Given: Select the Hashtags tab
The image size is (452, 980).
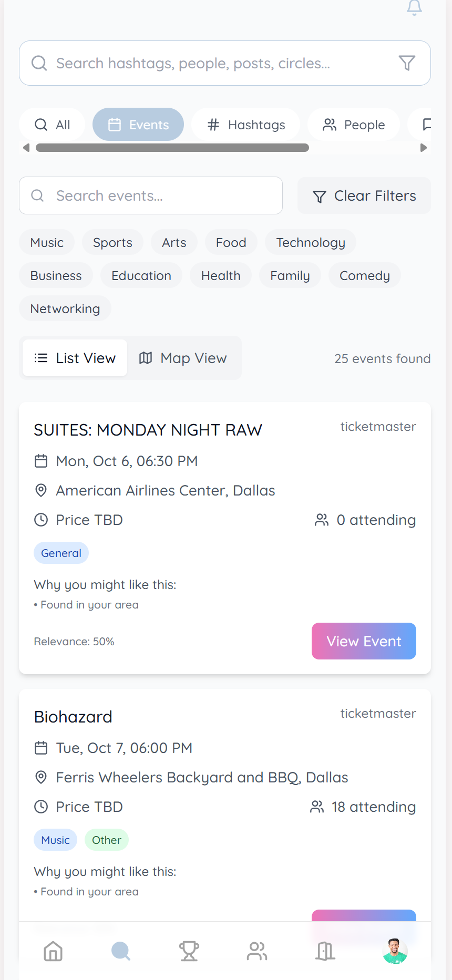Looking at the screenshot, I should click(246, 125).
